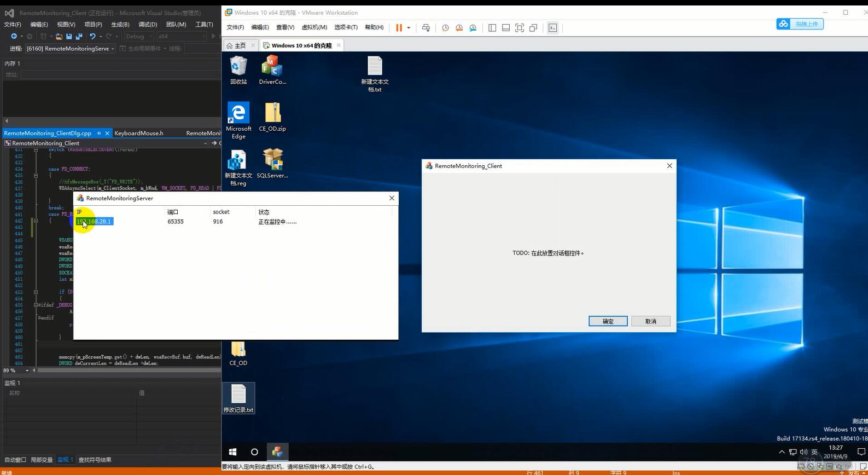This screenshot has width=868, height=475.
Task: Select the 修改记录.txt desktop file
Action: click(x=238, y=398)
